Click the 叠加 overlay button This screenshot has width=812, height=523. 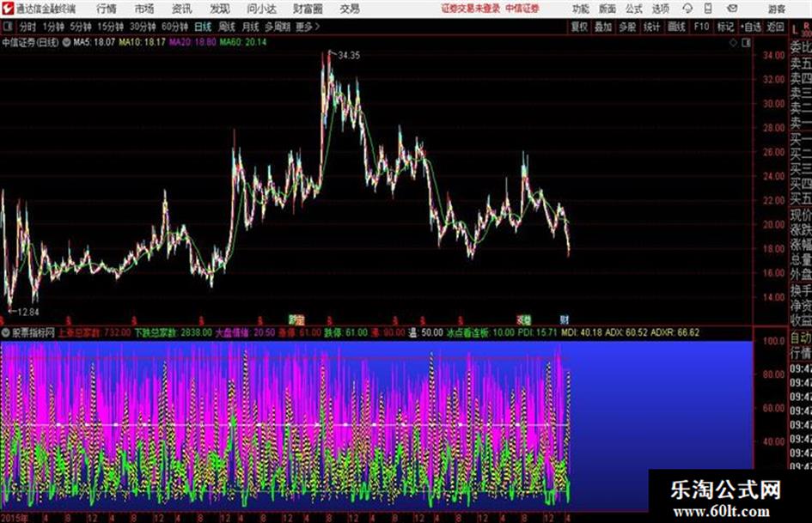pyautogui.click(x=603, y=27)
